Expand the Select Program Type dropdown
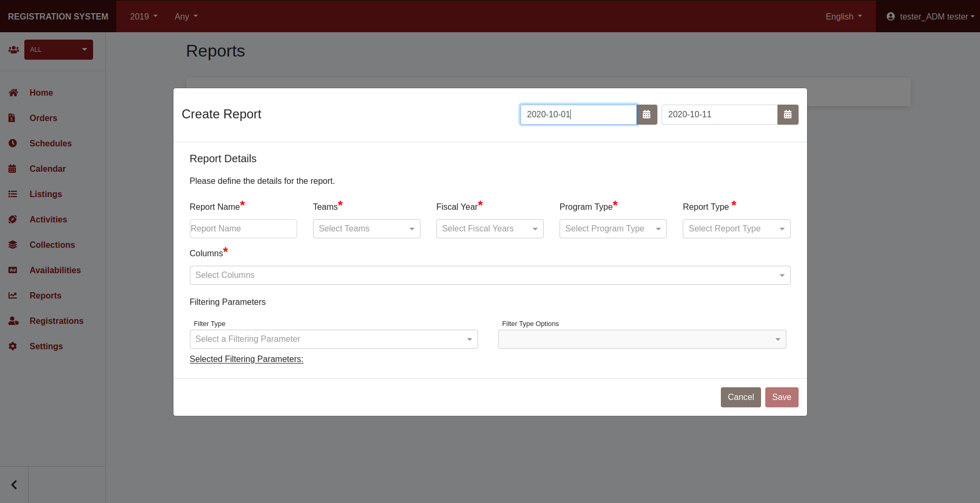 (612, 229)
